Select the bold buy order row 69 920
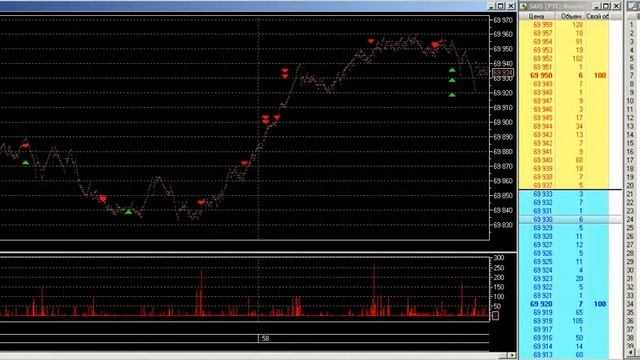This screenshot has width=640, height=360. [564, 304]
